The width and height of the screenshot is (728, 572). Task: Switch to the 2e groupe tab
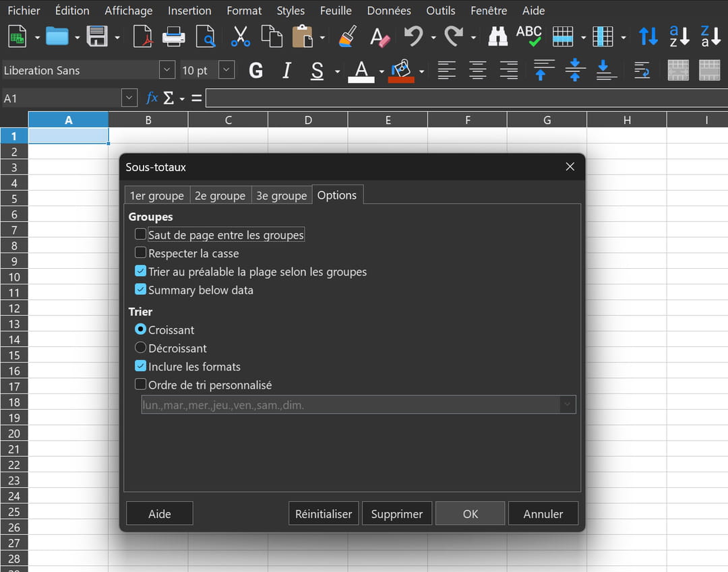[x=220, y=195]
